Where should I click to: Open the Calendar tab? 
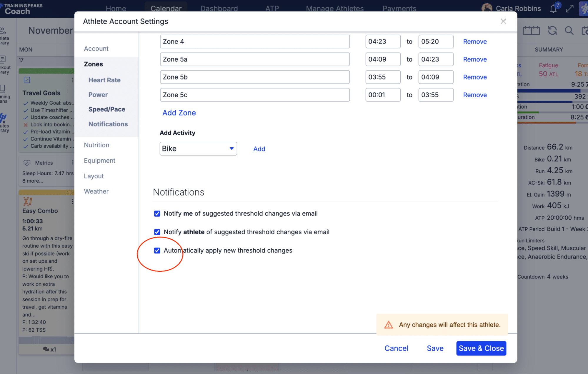(166, 9)
